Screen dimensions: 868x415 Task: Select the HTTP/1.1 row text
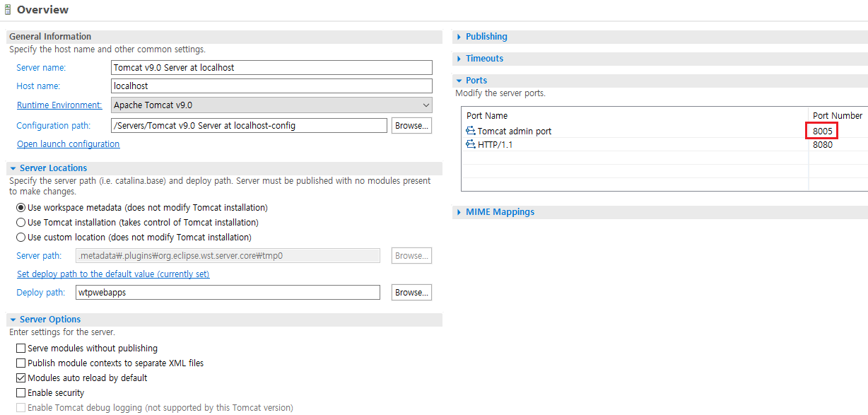[497, 145]
